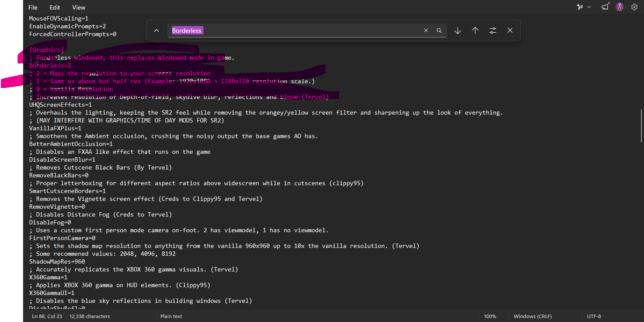
Task: Click the RemoveVignette=0 line
Action: [x=57, y=207]
